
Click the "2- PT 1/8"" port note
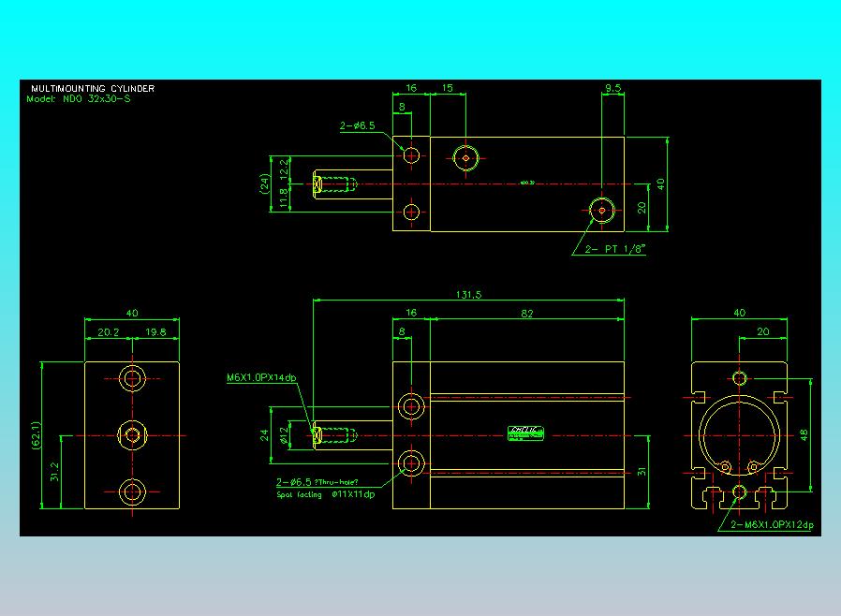point(615,249)
